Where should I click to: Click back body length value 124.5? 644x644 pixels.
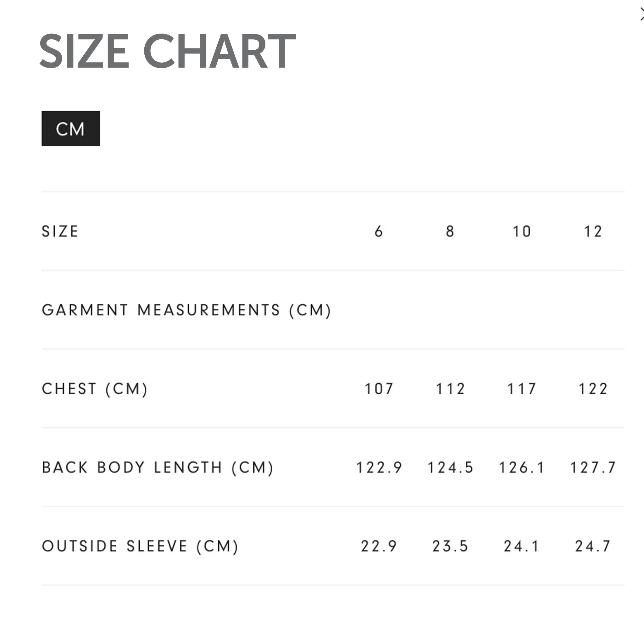(x=450, y=468)
